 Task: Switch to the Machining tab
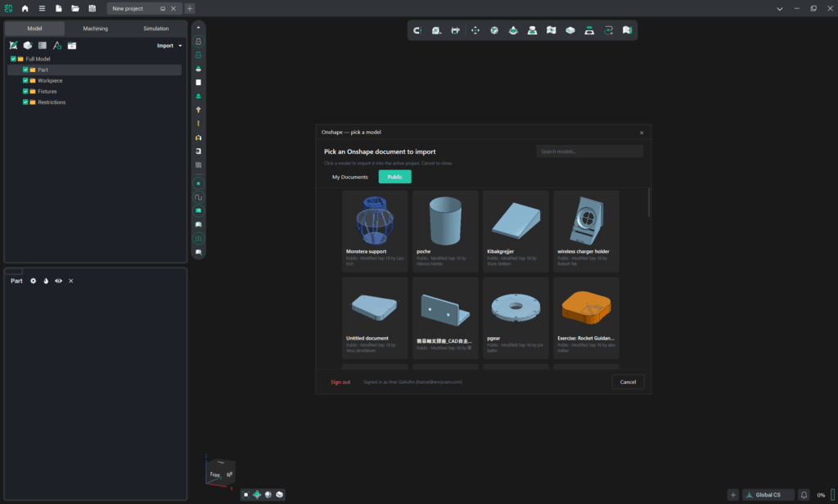coord(95,29)
